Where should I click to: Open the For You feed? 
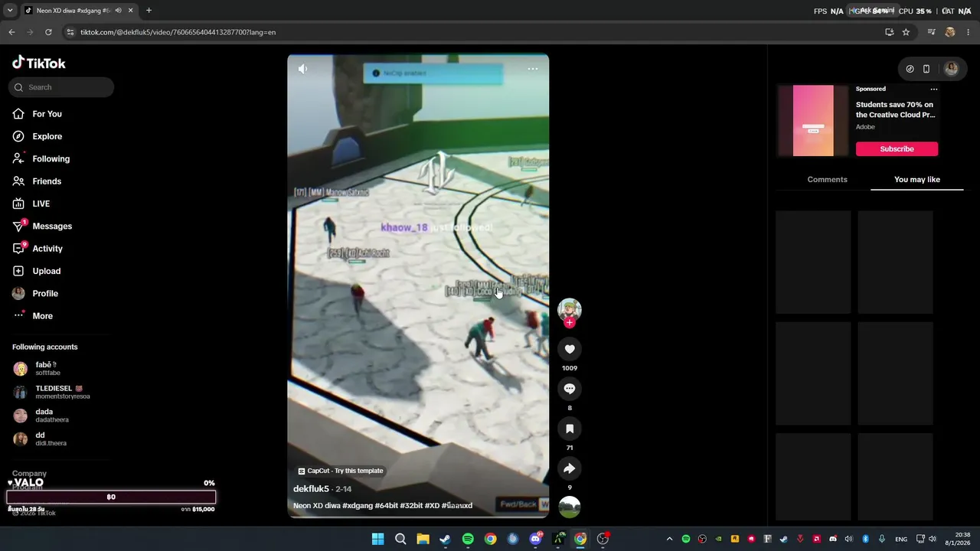pyautogui.click(x=47, y=114)
